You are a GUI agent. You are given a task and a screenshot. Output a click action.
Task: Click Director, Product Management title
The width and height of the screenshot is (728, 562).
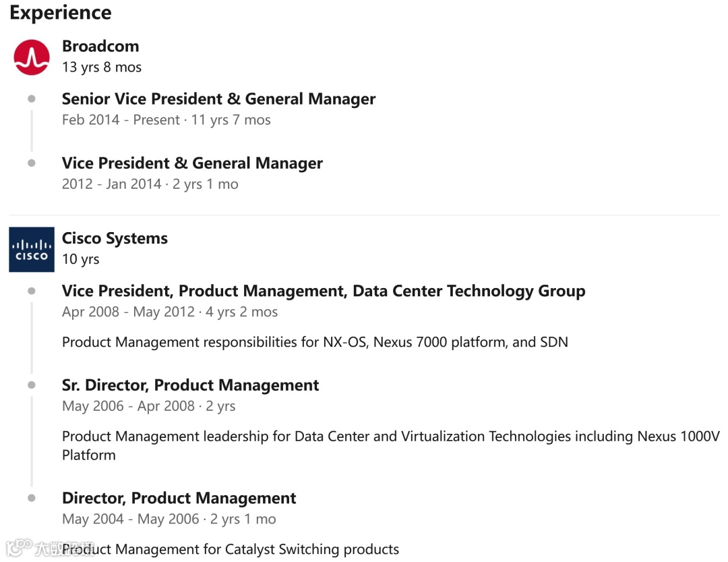pyautogui.click(x=179, y=499)
